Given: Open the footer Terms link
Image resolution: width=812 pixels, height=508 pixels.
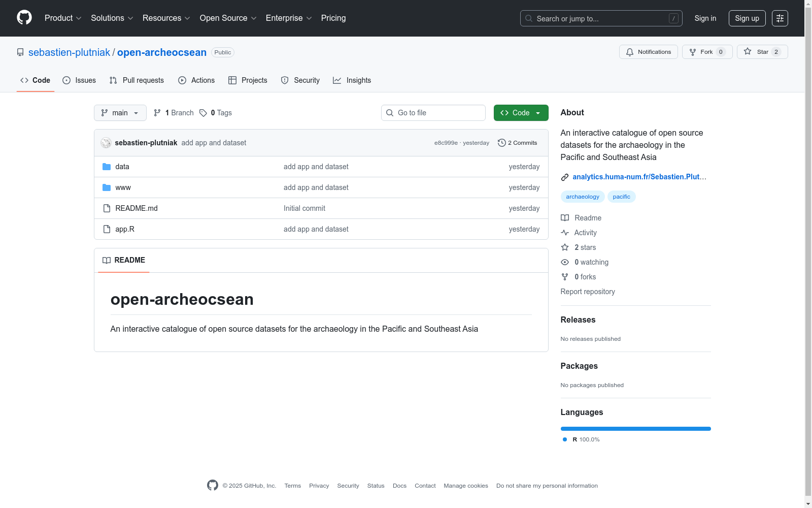Looking at the screenshot, I should point(293,486).
